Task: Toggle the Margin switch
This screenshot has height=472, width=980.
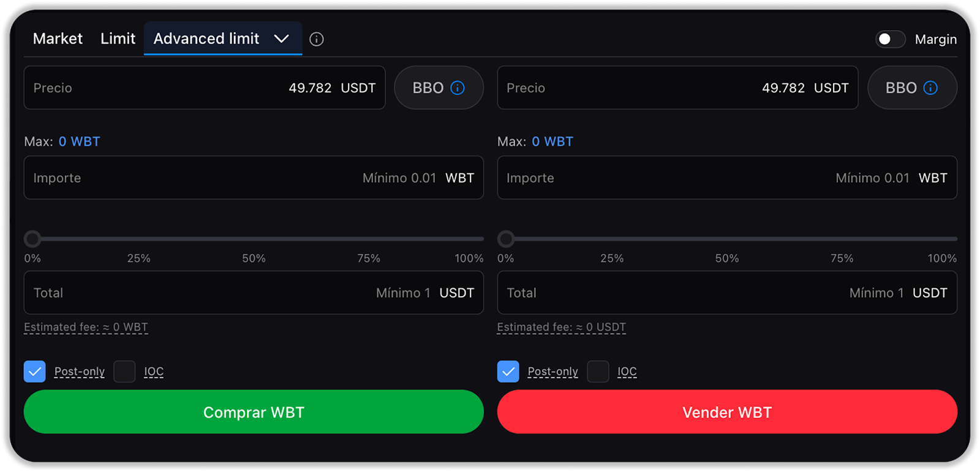Action: (x=890, y=39)
